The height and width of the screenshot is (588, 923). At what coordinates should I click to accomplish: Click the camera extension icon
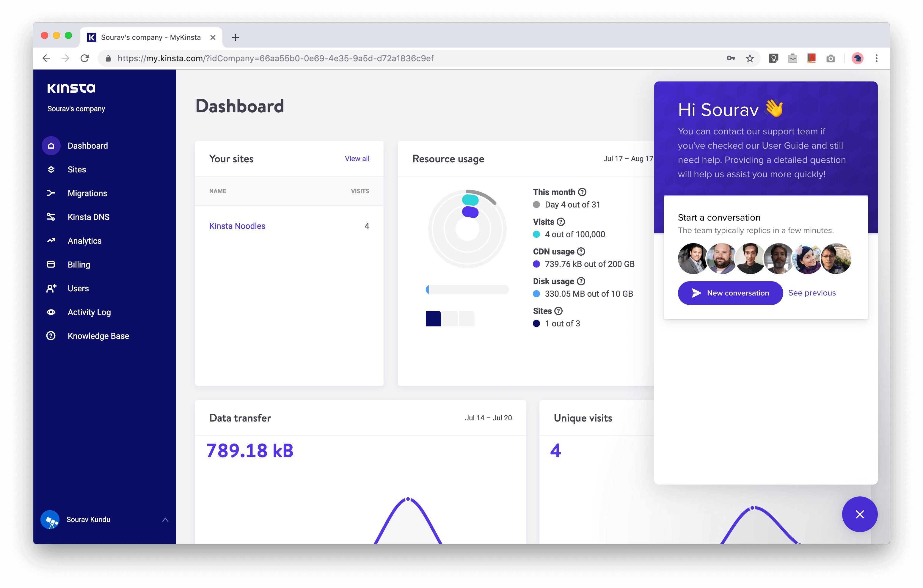831,58
